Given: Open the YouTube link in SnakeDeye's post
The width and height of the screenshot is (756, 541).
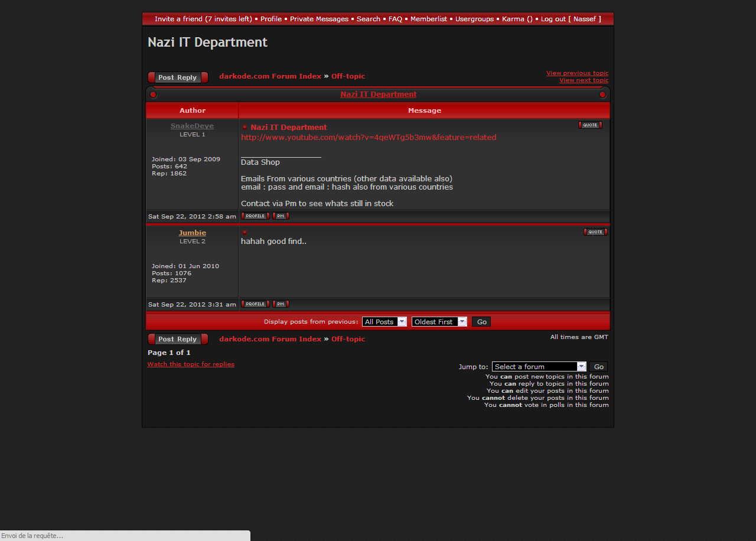Looking at the screenshot, I should (369, 138).
